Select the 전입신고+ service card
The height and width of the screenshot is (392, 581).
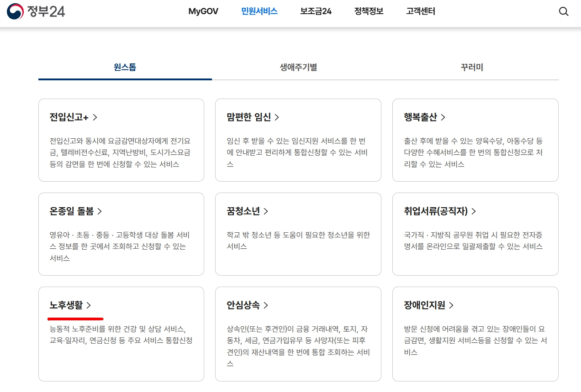pyautogui.click(x=121, y=140)
